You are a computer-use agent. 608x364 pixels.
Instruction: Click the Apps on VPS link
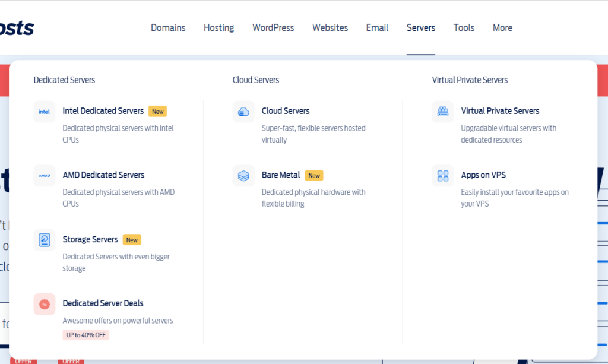[482, 175]
